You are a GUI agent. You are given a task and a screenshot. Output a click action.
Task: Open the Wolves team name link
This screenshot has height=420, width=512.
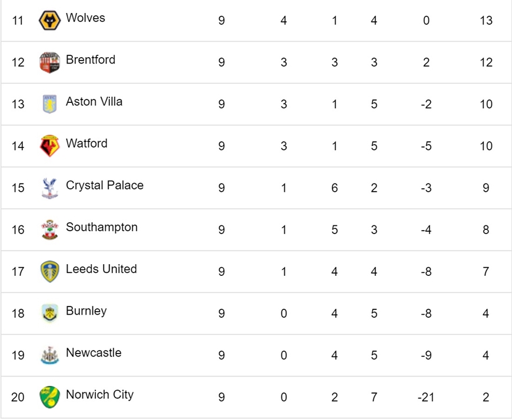click(85, 18)
